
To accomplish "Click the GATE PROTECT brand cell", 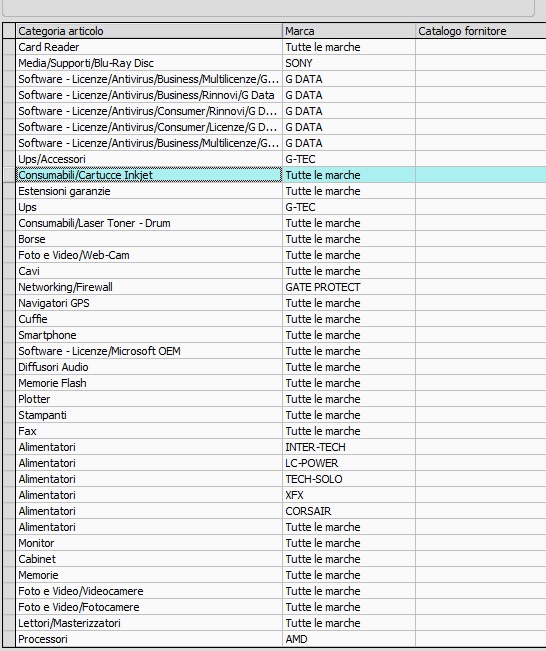I will [x=349, y=287].
